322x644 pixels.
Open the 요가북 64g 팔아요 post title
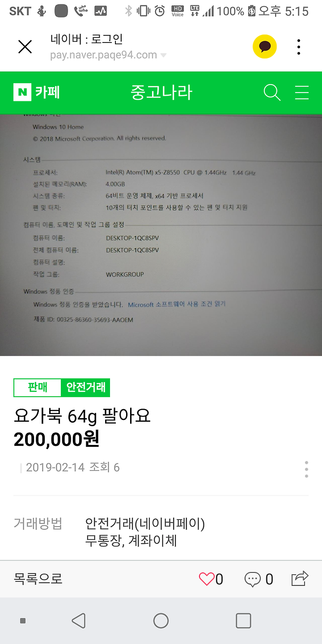(x=82, y=416)
